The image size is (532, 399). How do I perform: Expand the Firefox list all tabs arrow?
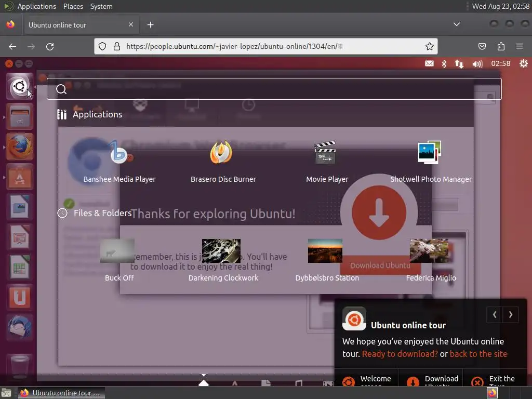pos(457,24)
